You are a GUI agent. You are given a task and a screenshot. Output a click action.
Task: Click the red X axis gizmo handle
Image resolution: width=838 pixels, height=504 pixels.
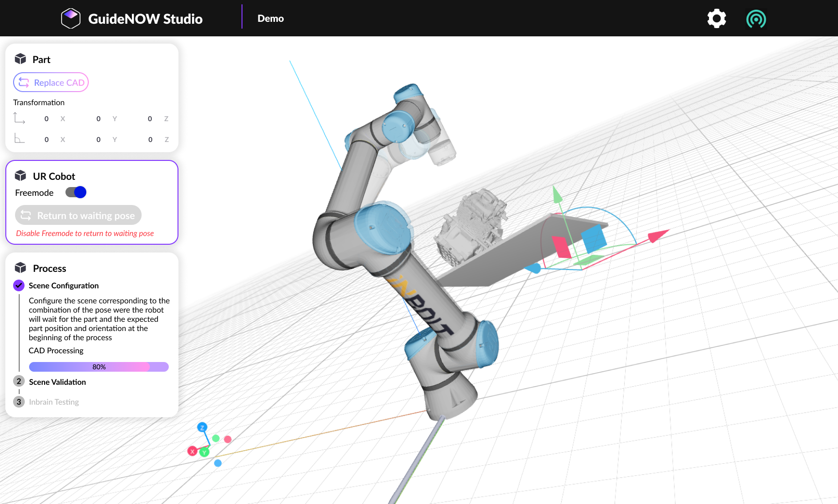click(x=192, y=451)
